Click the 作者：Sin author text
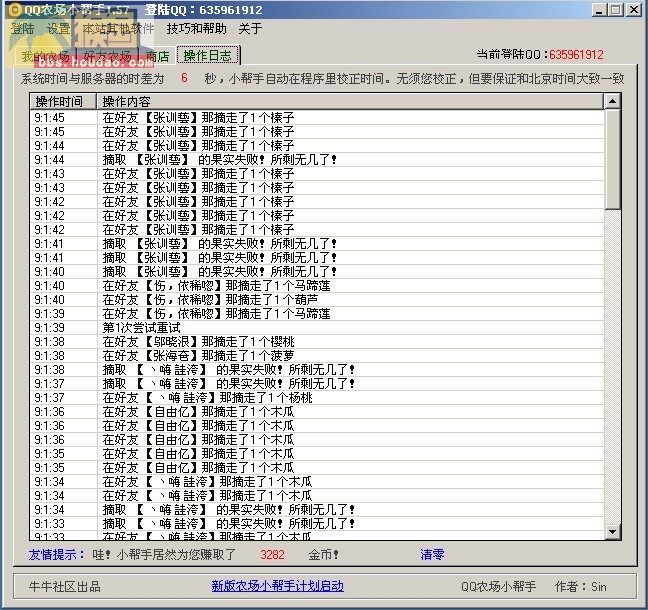The width and height of the screenshot is (648, 610). 581,586
